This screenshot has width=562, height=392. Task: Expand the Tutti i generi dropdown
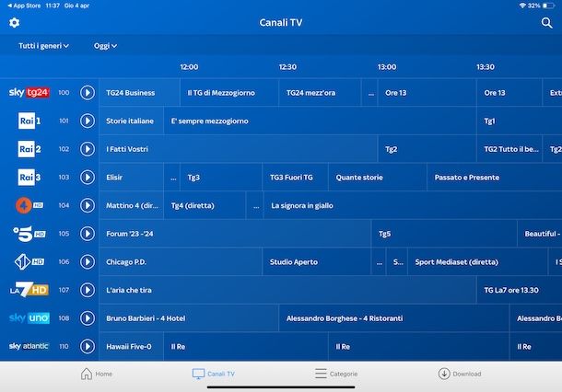tap(43, 46)
